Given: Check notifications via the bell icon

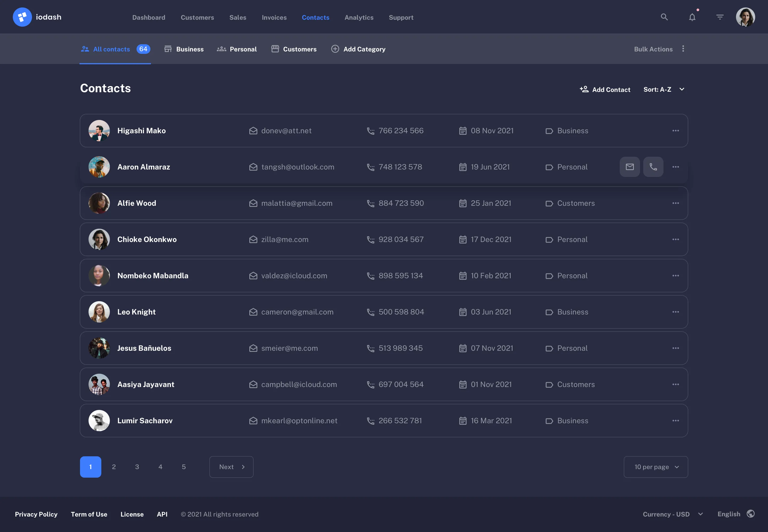Looking at the screenshot, I should click(x=692, y=17).
